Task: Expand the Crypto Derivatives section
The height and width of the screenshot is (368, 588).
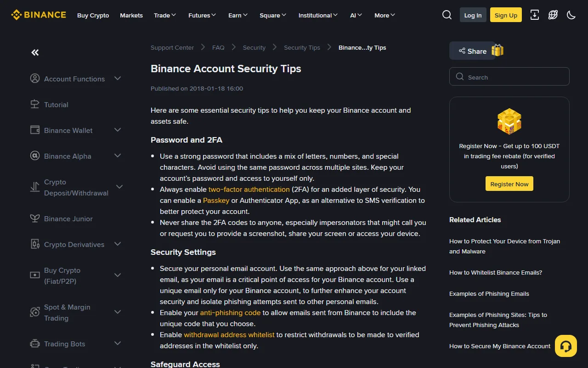Action: point(118,244)
